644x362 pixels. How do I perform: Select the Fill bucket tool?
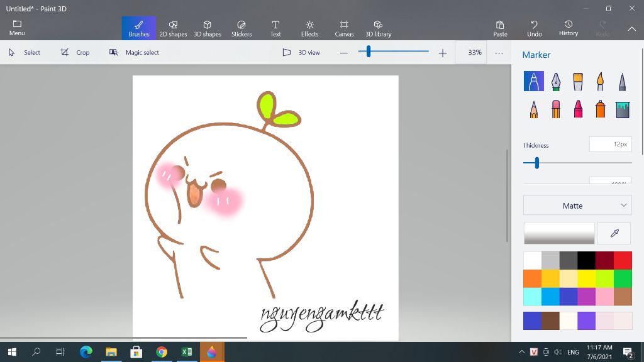point(622,109)
